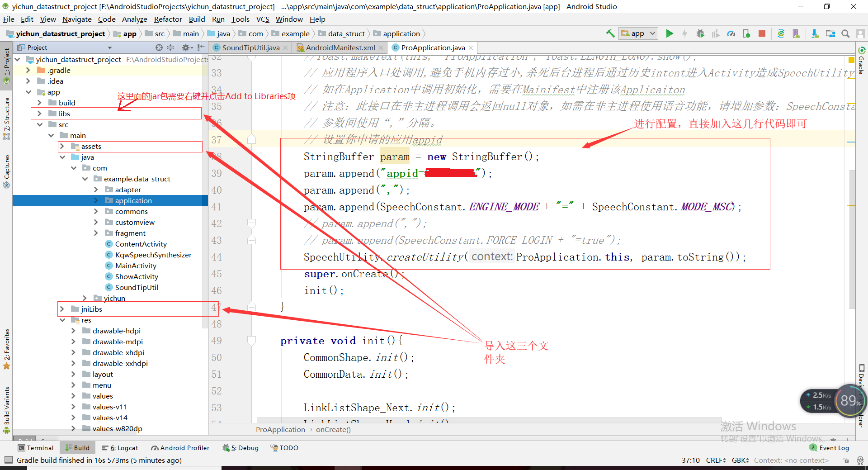Open the Logcat tool window

120,448
